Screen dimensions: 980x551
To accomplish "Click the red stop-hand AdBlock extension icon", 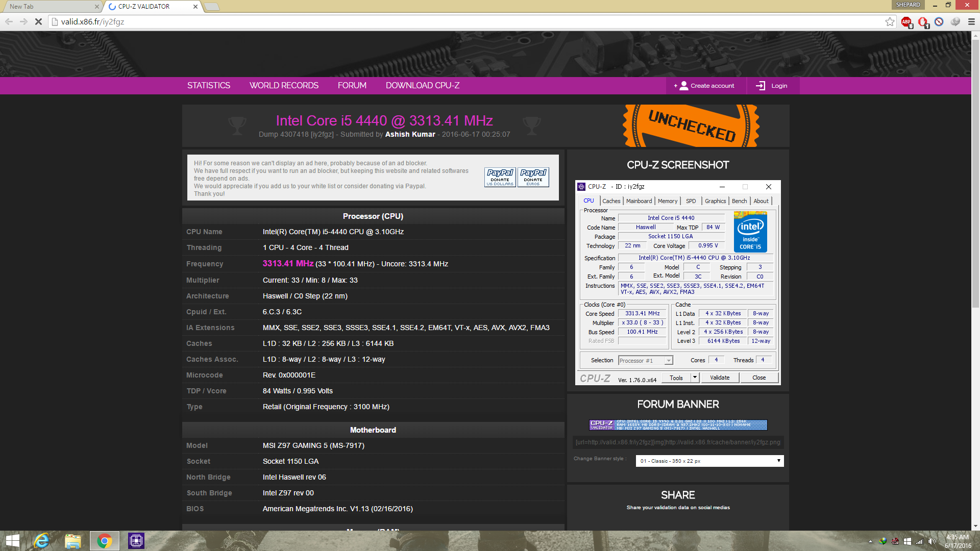I will (923, 22).
